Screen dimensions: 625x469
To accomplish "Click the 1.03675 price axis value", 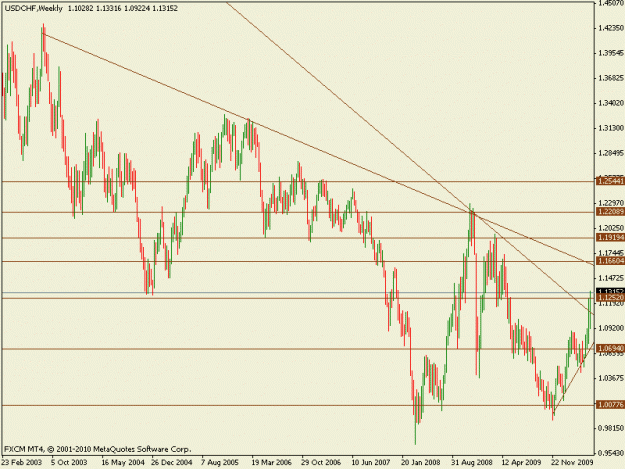I will point(611,378).
